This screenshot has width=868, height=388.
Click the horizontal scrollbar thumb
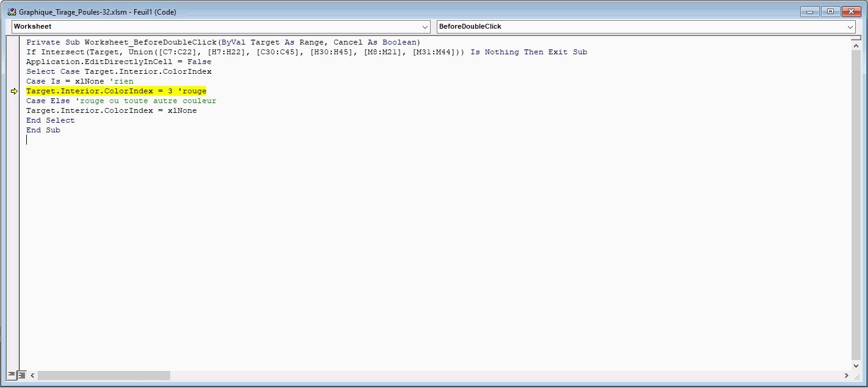[104, 375]
